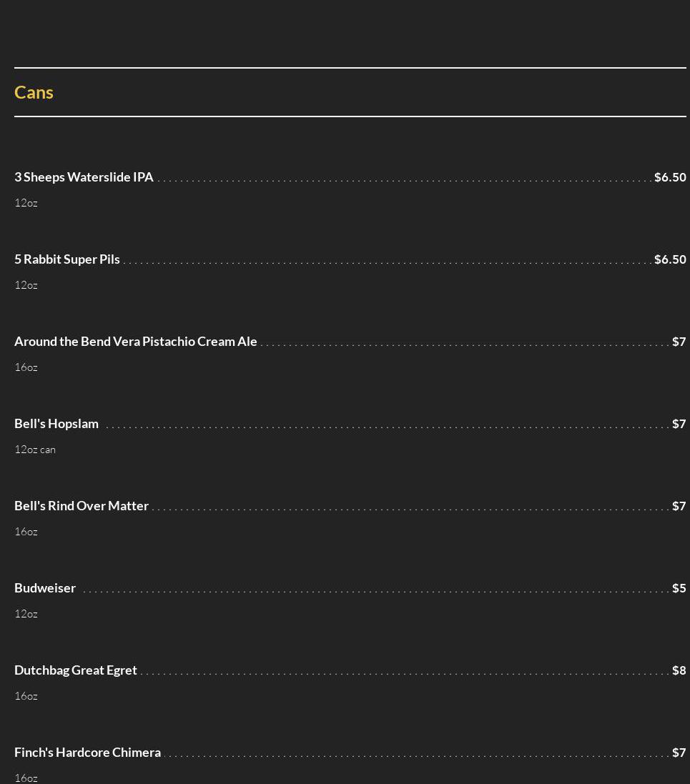Click the $7 price beside Vera Pistachio
The height and width of the screenshot is (784, 690).
click(679, 341)
